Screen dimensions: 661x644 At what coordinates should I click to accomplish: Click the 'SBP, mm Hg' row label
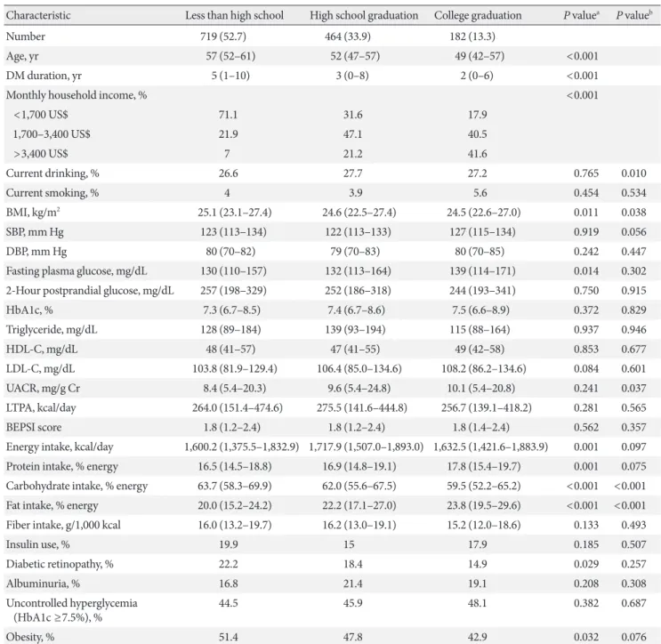tap(35, 232)
